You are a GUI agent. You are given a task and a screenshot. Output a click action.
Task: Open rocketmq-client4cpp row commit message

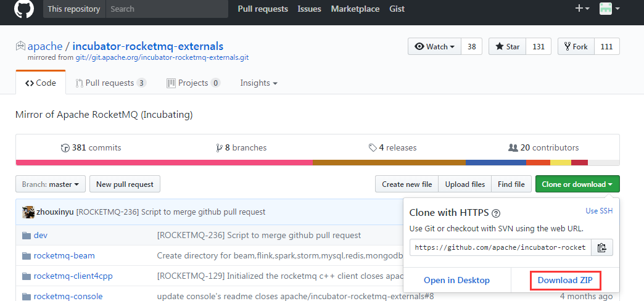(280, 276)
